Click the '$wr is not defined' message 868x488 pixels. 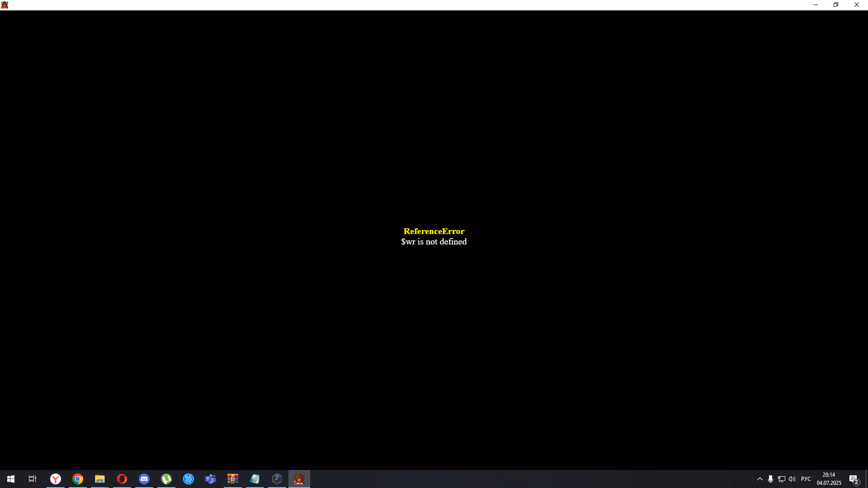pyautogui.click(x=434, y=242)
